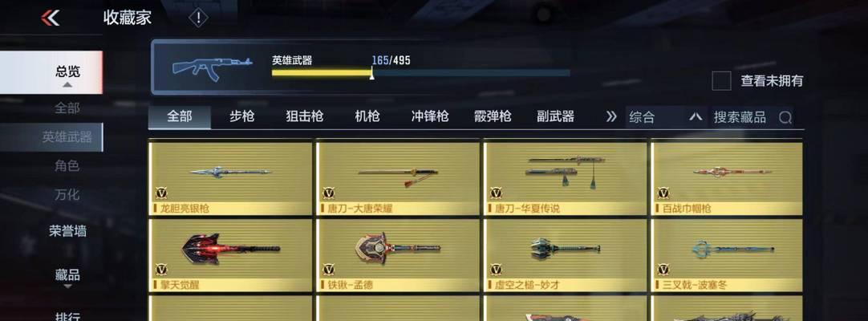Click V badge on 龙胆亮银枪 card
The width and height of the screenshot is (868, 321).
coord(161,193)
